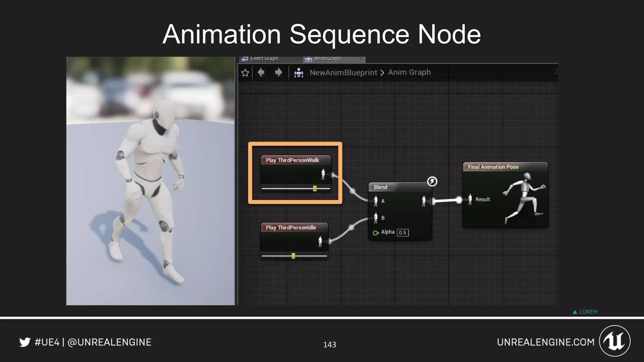Click the ThirdPersonIdle playback slider handle

[293, 256]
